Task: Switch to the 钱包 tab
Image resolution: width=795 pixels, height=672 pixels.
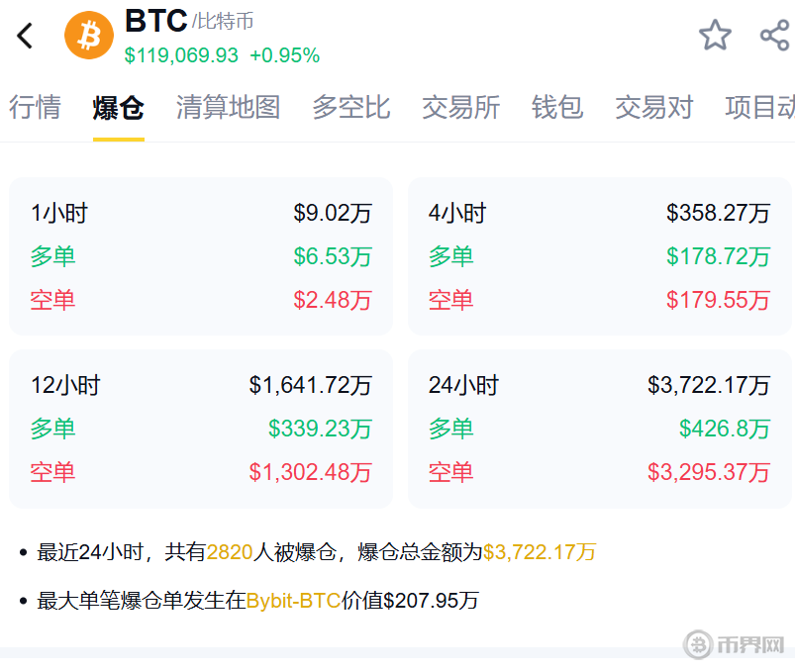Action: pos(557,107)
